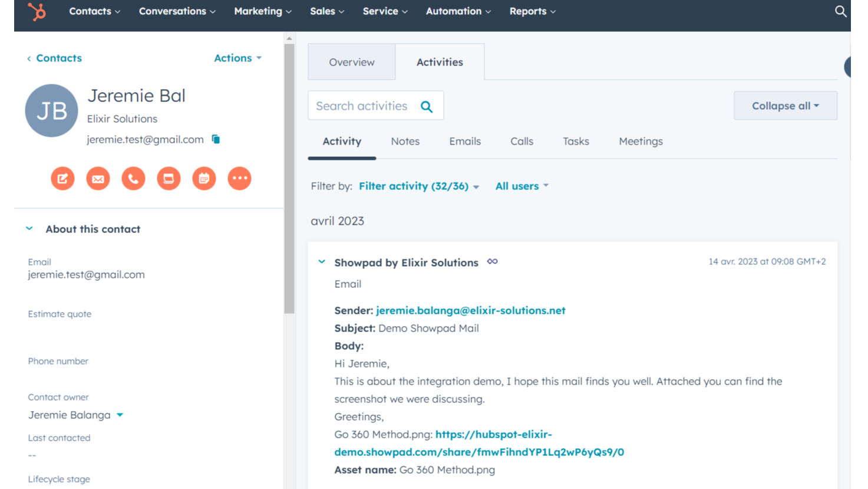The width and height of the screenshot is (868, 489).
Task: Log an activity using the task icon
Action: 169,178
